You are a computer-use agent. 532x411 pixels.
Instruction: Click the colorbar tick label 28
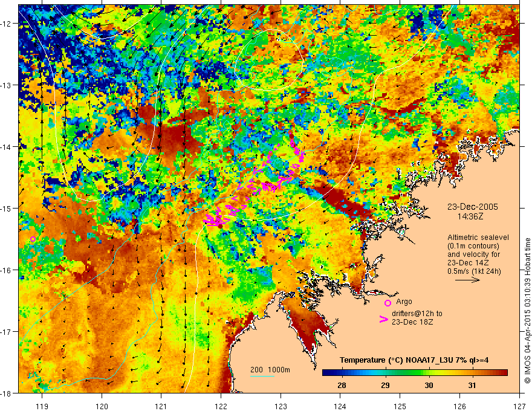point(342,385)
